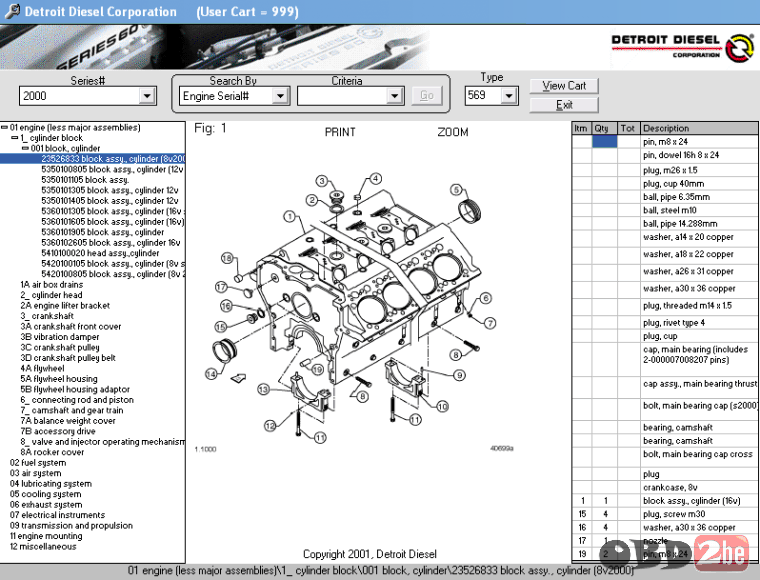This screenshot has height=580, width=760.
Task: Click the wrench icon in title bar
Action: 12,11
